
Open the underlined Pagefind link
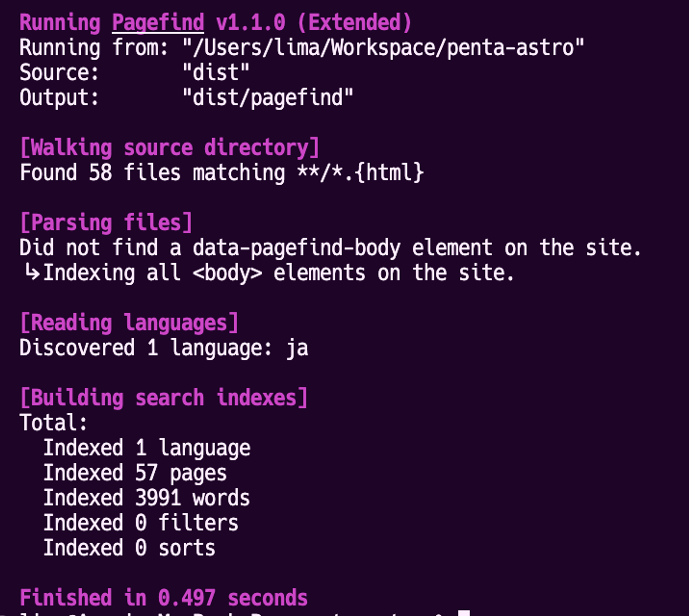[158, 23]
